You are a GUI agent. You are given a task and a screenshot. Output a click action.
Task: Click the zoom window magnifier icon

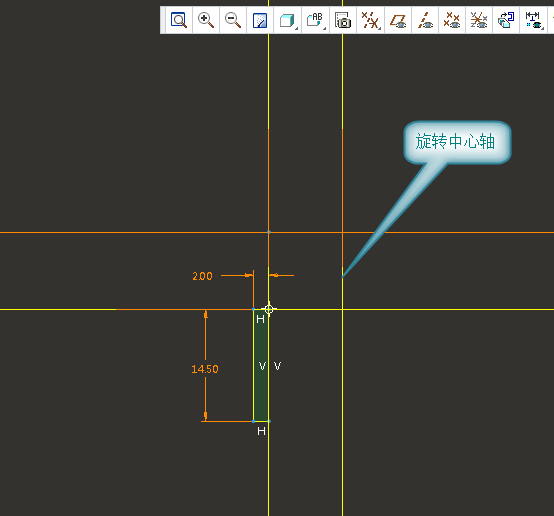point(179,20)
